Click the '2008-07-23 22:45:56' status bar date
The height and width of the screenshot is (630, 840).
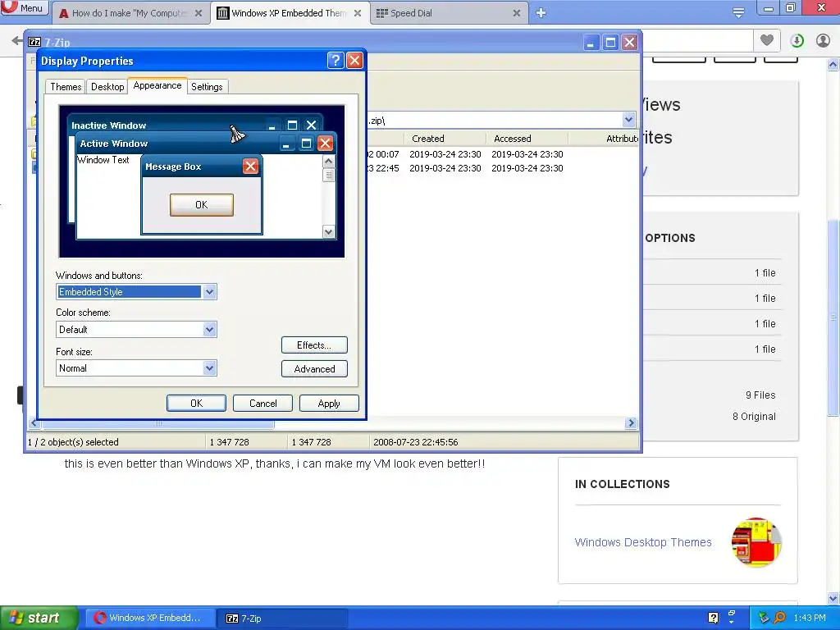pyautogui.click(x=416, y=442)
